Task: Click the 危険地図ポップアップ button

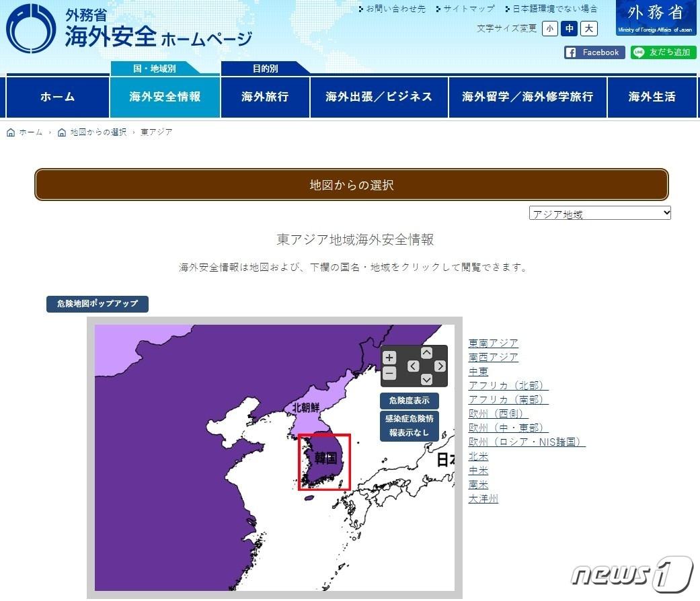Action: (97, 304)
